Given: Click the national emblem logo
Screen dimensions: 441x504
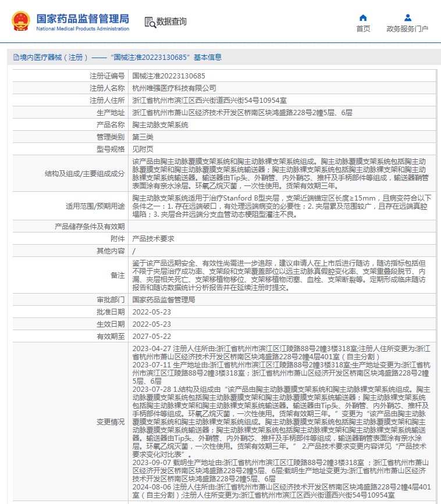Looking at the screenshot, I should coord(21,21).
